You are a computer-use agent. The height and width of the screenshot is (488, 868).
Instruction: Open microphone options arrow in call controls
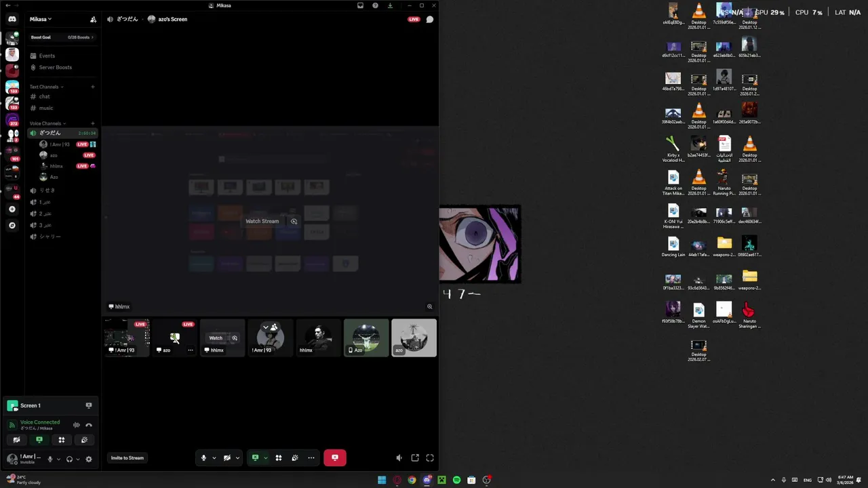214,458
